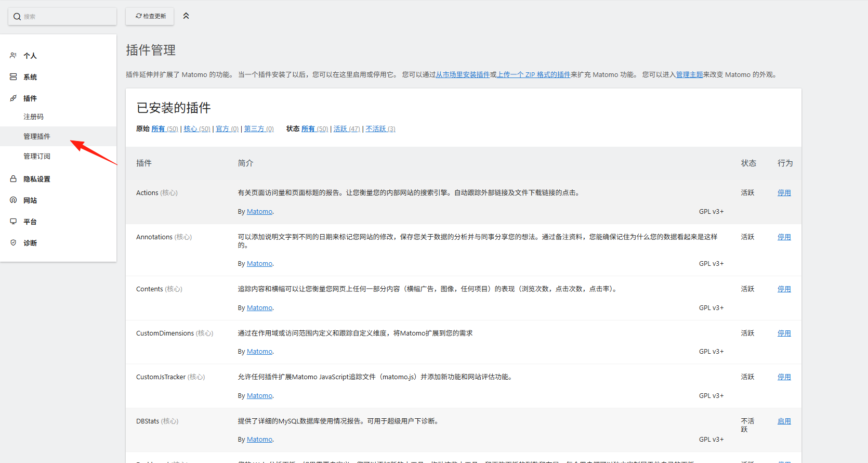Click the search magnifier icon
The image size is (868, 463).
[17, 17]
